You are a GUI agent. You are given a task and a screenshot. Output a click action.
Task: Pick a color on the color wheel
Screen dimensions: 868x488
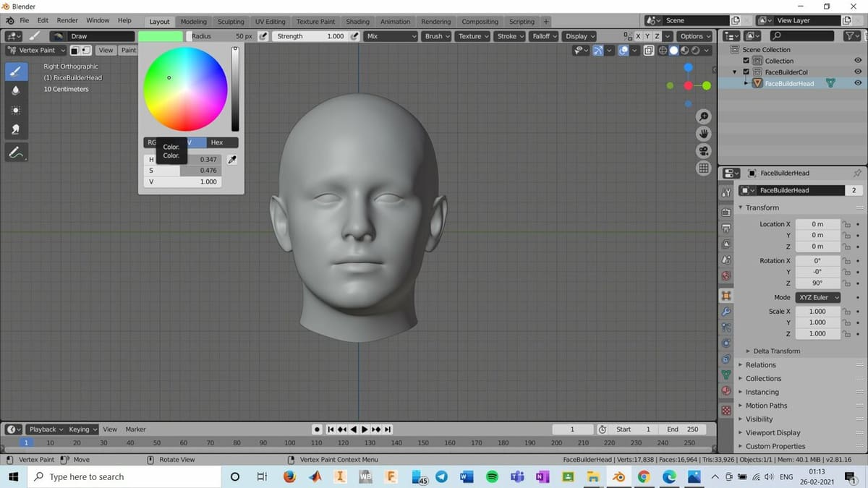(185, 89)
